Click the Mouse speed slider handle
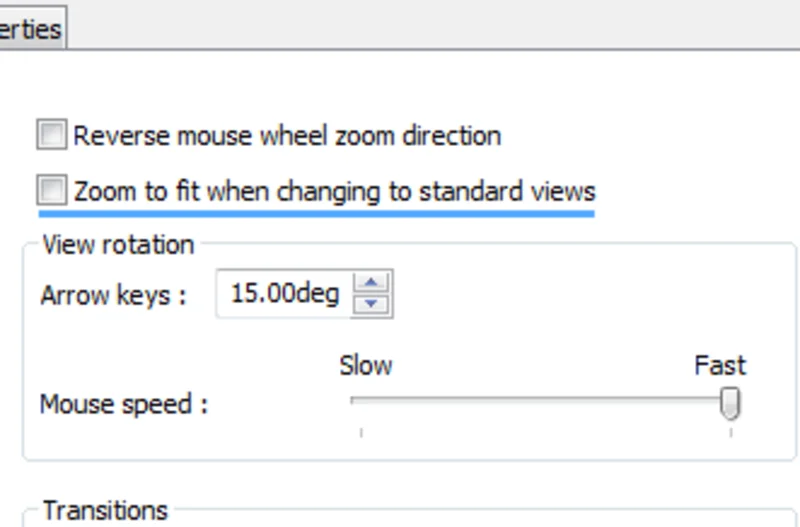800x527 pixels. click(731, 402)
